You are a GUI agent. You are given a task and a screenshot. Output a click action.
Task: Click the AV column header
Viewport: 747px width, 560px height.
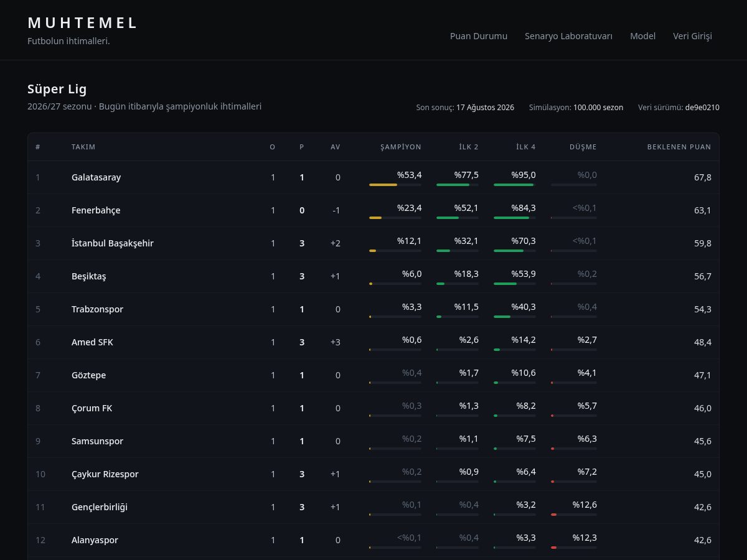[336, 147]
